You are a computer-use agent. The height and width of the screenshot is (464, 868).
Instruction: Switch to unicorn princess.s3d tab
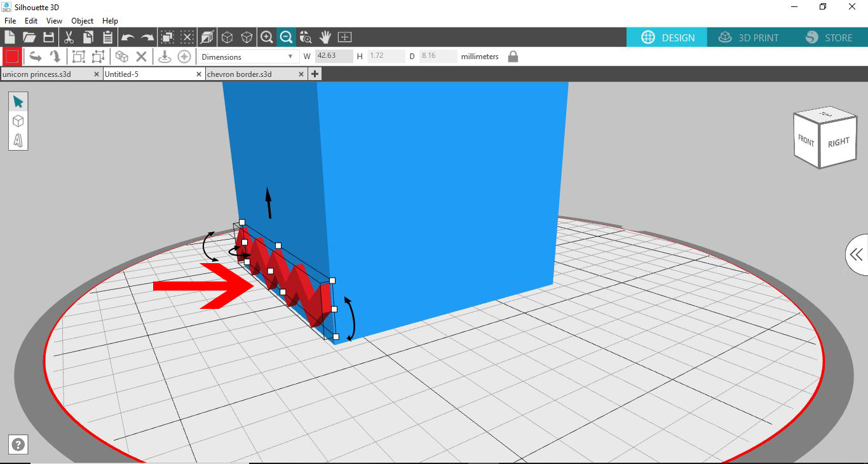(37, 74)
